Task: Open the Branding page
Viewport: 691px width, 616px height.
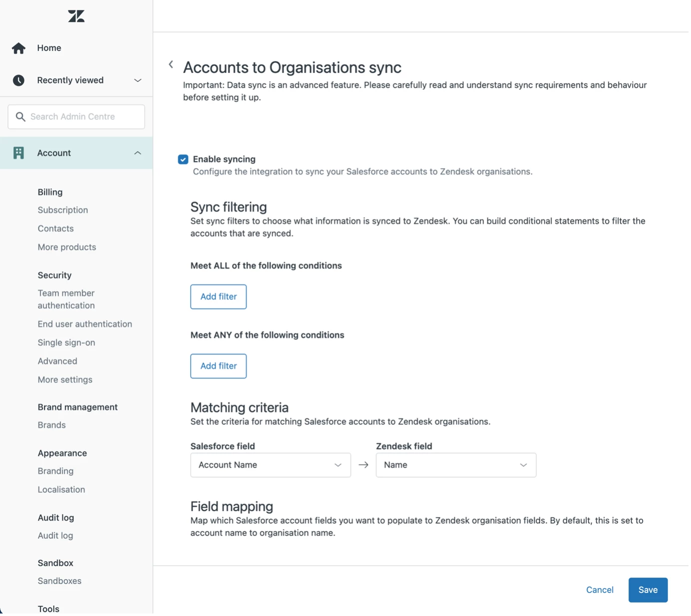Action: (55, 471)
